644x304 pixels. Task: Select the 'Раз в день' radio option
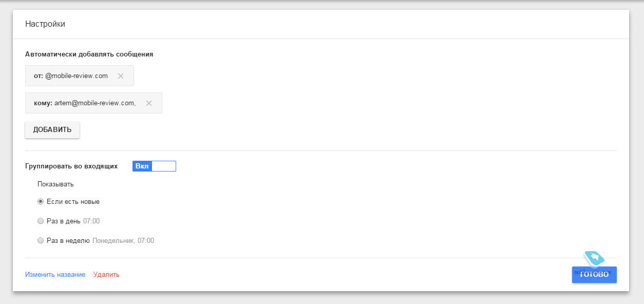click(x=41, y=221)
